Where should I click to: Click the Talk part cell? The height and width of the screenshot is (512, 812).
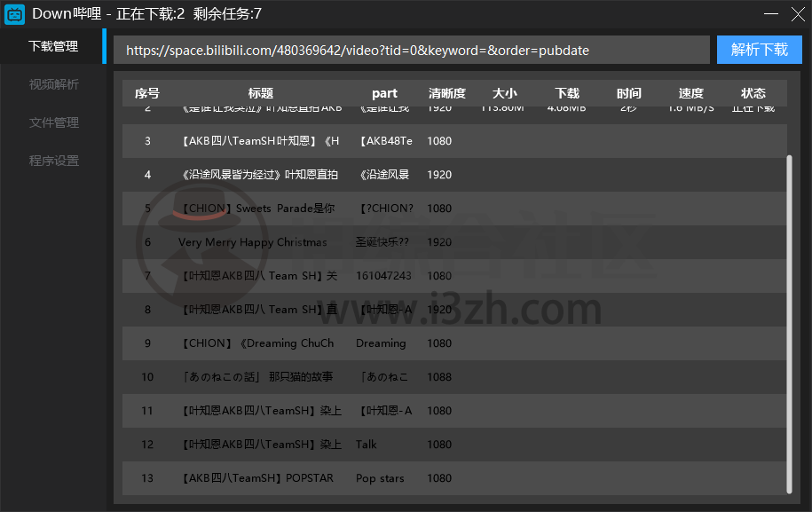(366, 445)
